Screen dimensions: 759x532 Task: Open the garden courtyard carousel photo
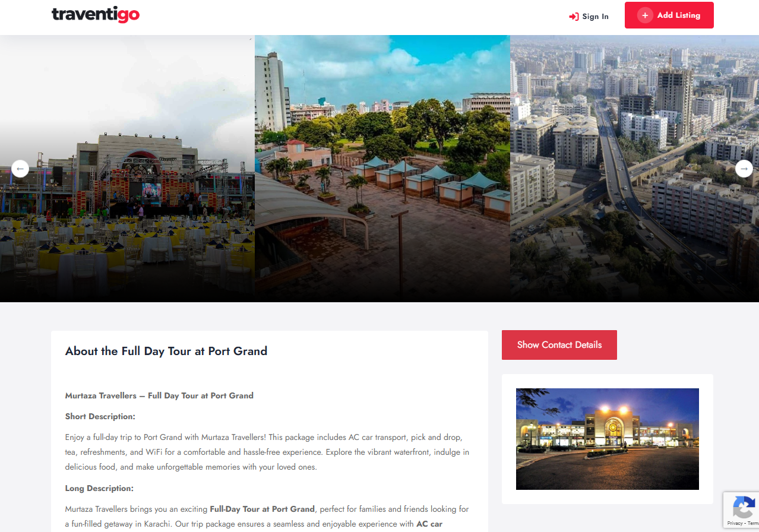pyautogui.click(x=382, y=169)
